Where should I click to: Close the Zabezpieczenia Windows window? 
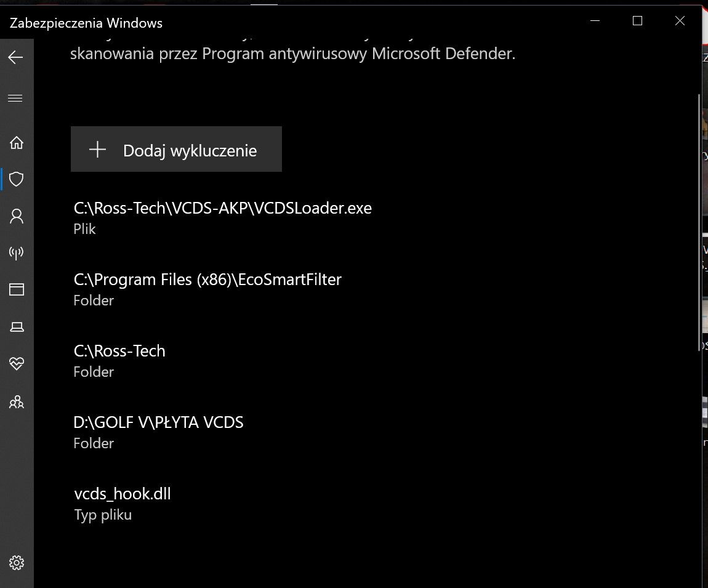pyautogui.click(x=680, y=21)
